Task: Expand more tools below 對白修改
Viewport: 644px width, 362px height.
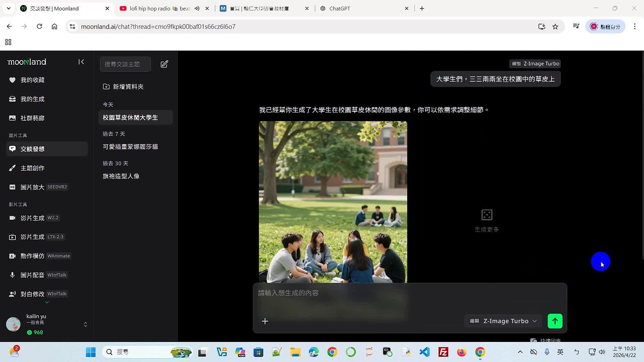Action: pyautogui.click(x=46, y=301)
